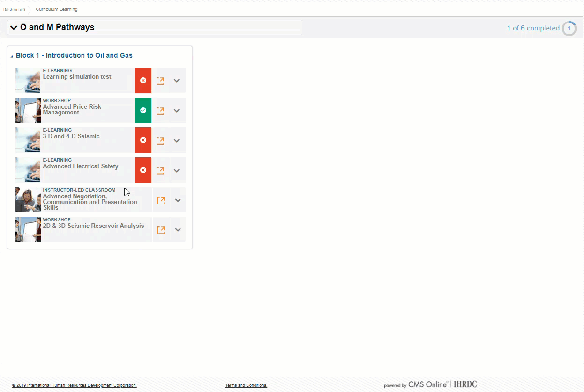Open launch icon for Advanced Negotiation course
584x392 pixels.
click(161, 200)
